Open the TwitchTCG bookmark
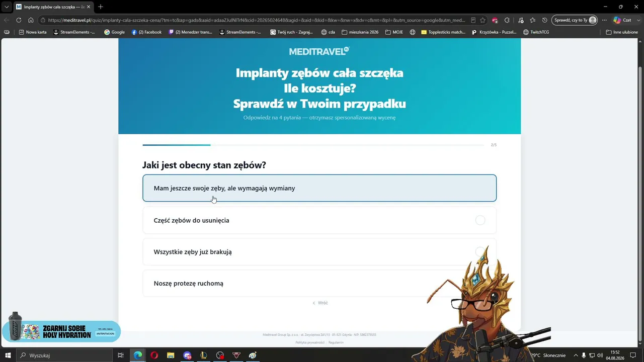 pos(536,32)
